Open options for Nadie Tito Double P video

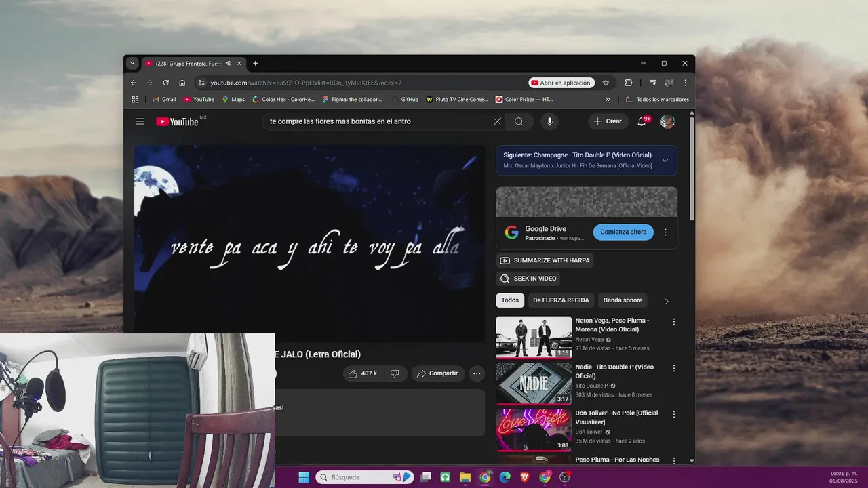point(674,368)
